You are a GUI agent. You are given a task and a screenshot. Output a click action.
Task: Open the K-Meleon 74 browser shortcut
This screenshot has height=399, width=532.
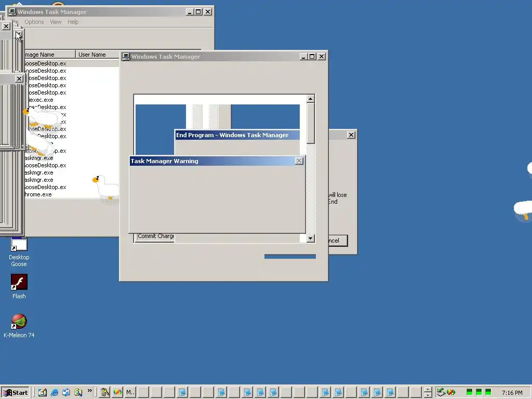tap(19, 326)
